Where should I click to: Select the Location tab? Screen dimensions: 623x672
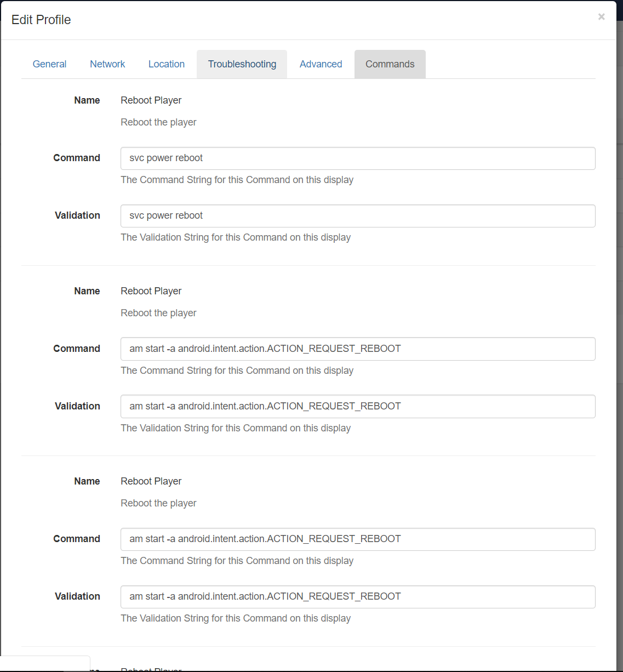pos(166,64)
